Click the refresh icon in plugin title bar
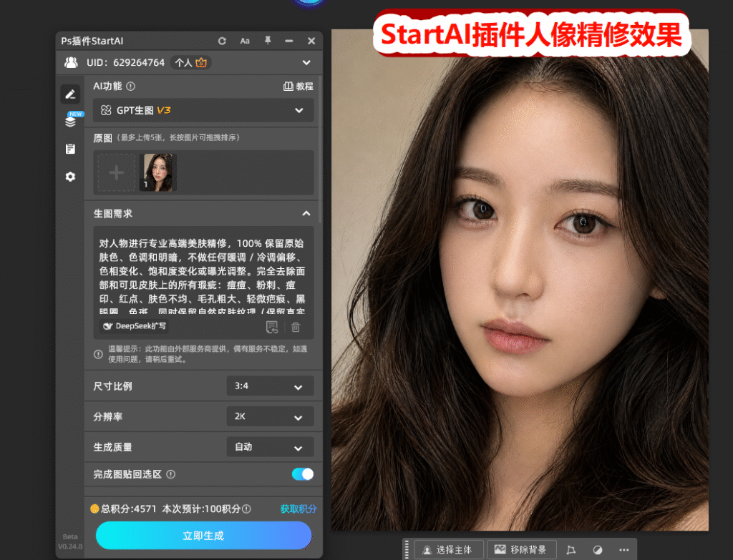 (222, 41)
